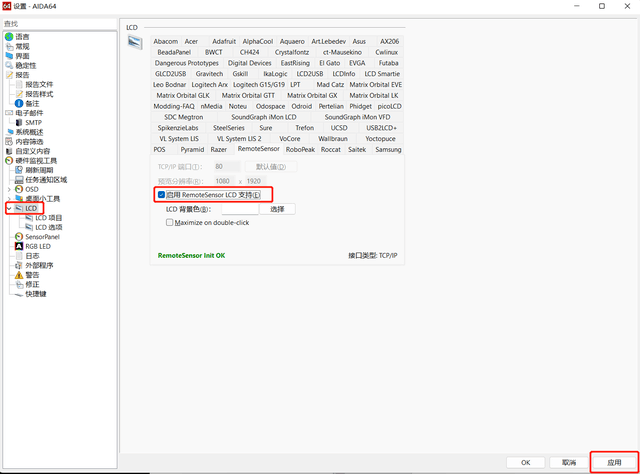Viewport: 640px width, 474px height.
Task: Click the yellow 警告 warning icon
Action: click(x=19, y=275)
